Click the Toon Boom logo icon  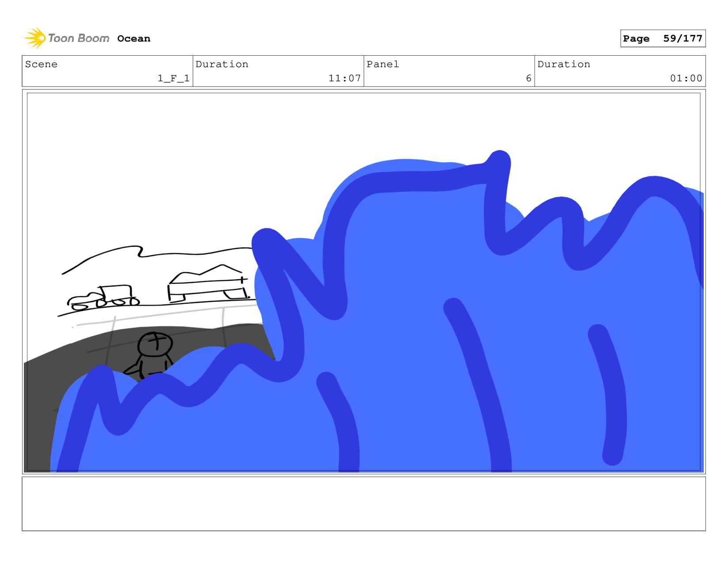(35, 38)
